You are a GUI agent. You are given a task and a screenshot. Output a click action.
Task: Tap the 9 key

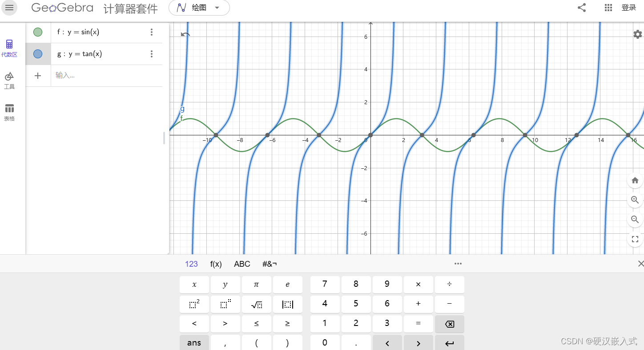point(387,285)
